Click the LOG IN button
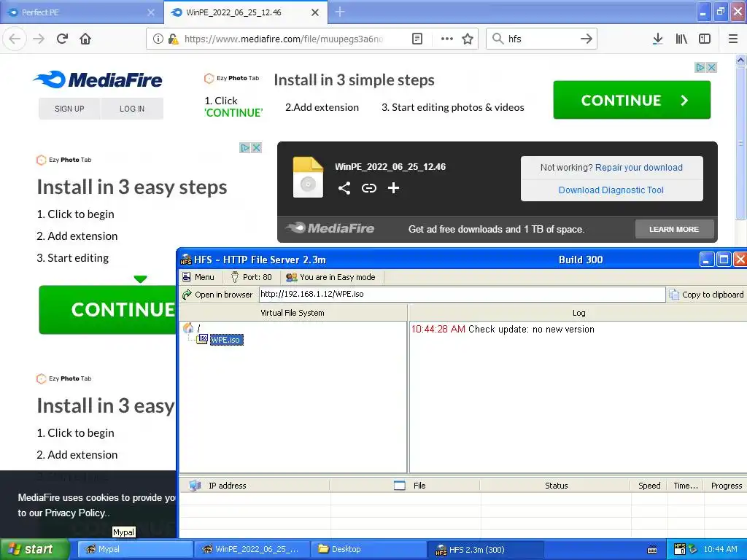This screenshot has width=747, height=560. pos(132,109)
